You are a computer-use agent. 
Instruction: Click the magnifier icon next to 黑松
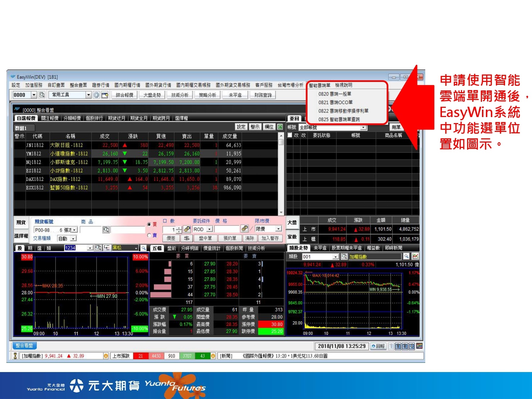143,248
